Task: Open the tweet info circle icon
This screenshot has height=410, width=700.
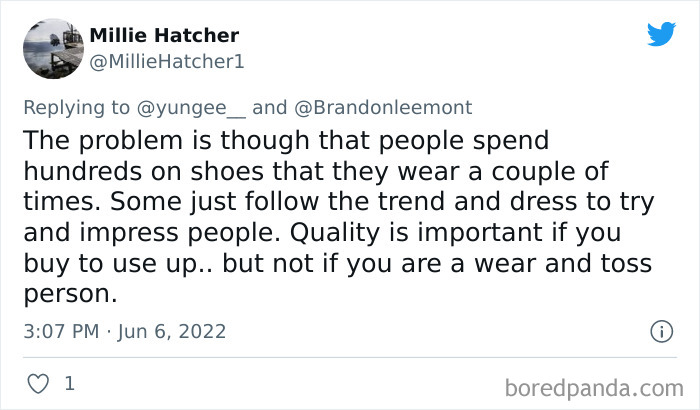Action: [x=660, y=331]
